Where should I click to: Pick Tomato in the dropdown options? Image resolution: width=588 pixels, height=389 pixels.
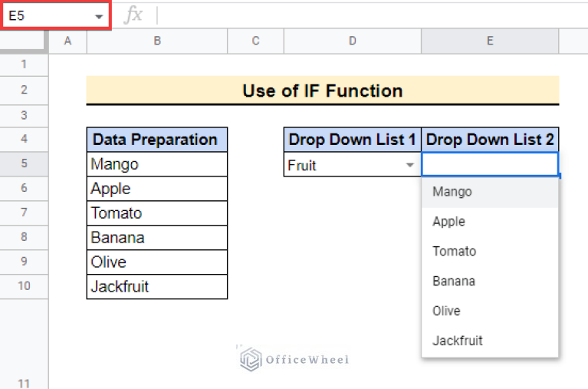[x=454, y=252]
